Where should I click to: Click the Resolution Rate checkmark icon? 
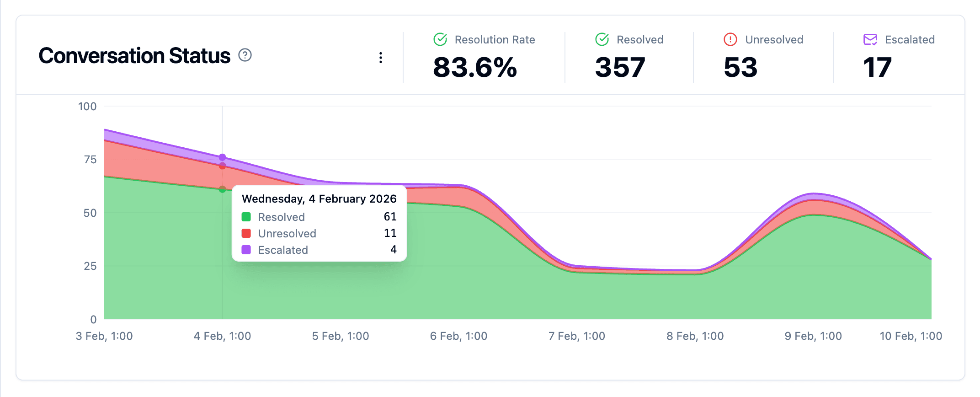pyautogui.click(x=440, y=40)
